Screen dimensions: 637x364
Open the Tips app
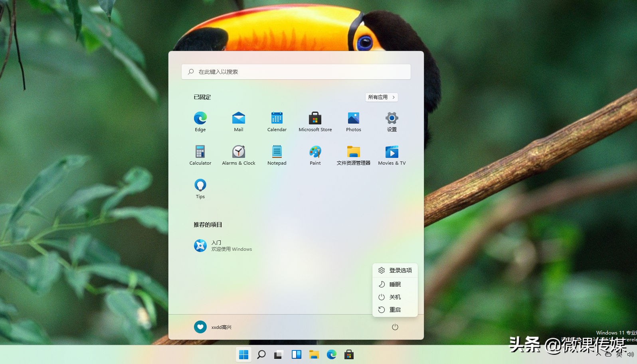pos(200,189)
